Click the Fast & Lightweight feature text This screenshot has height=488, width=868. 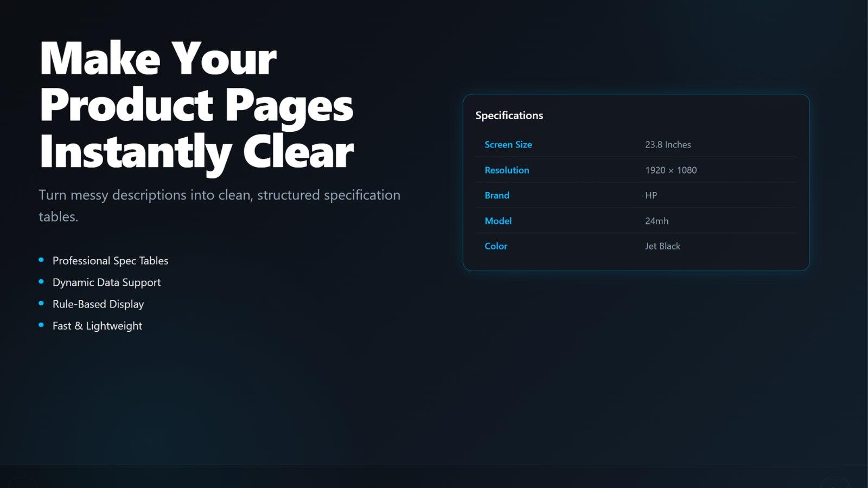click(97, 326)
